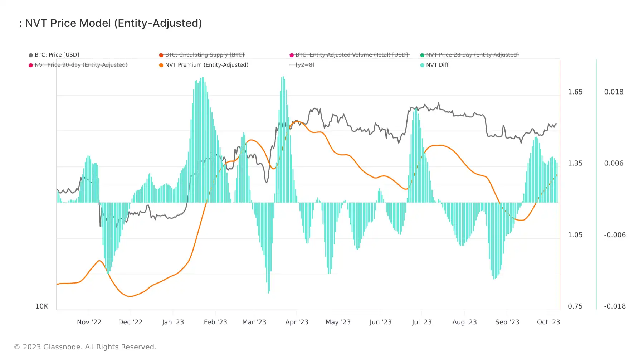Image resolution: width=644 pixels, height=363 pixels.
Task: Click the Glassnode copyright text
Action: (85, 347)
